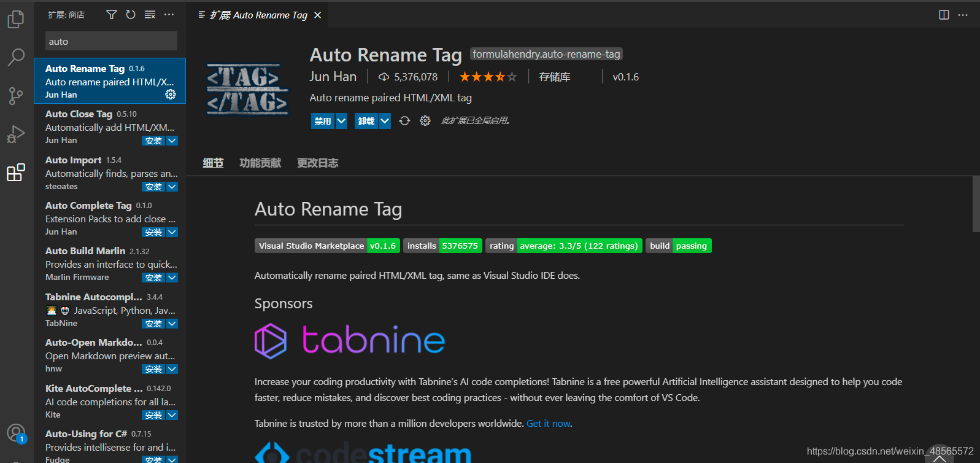Screen dimensions: 980x463
Task: Select Auto Rename Tag in extension list
Action: [x=110, y=81]
